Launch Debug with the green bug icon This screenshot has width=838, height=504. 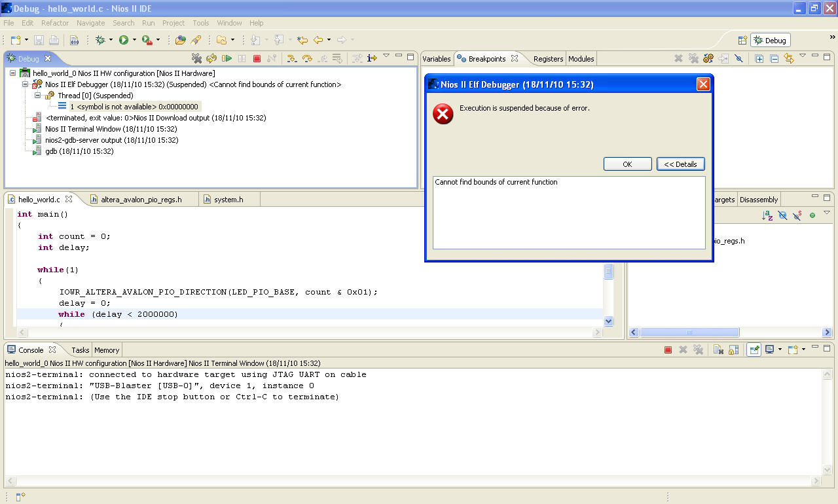point(100,40)
